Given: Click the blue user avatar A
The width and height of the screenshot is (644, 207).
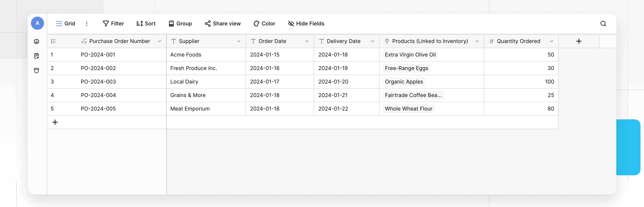Looking at the screenshot, I should pyautogui.click(x=37, y=23).
